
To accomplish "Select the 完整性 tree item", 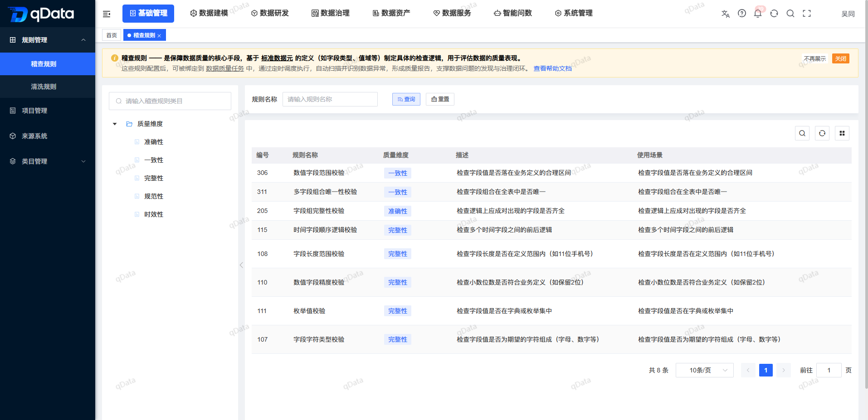I will click(154, 178).
